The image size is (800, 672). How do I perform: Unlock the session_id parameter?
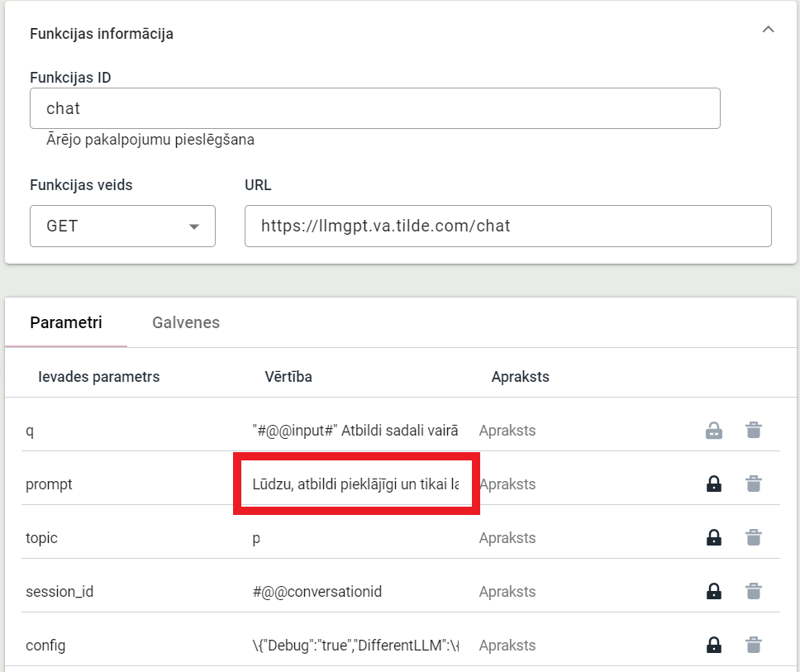tap(714, 592)
